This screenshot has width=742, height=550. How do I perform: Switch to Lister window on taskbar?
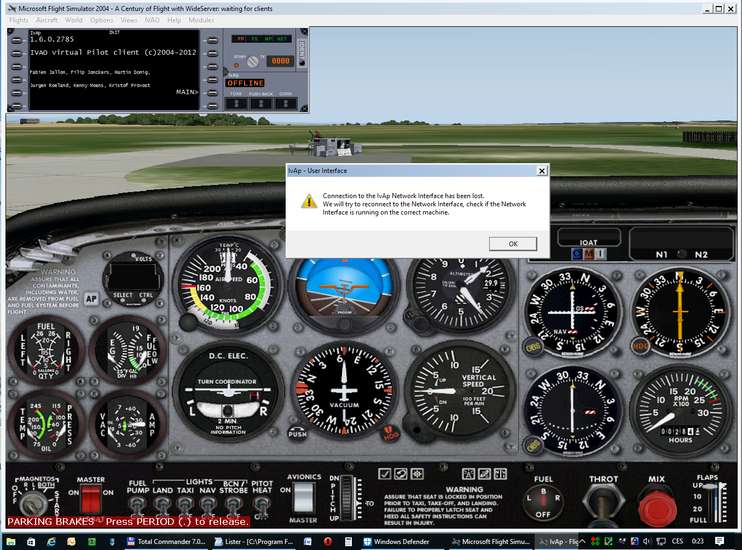click(253, 541)
